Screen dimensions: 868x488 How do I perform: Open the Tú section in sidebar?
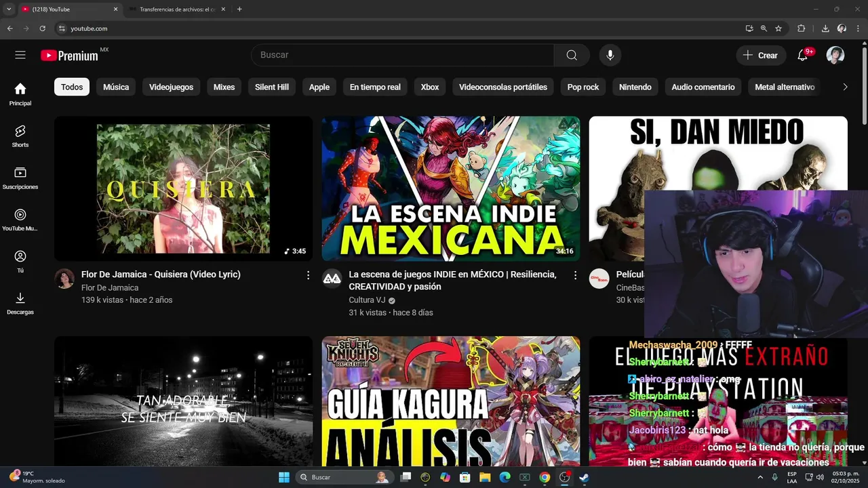click(x=20, y=262)
